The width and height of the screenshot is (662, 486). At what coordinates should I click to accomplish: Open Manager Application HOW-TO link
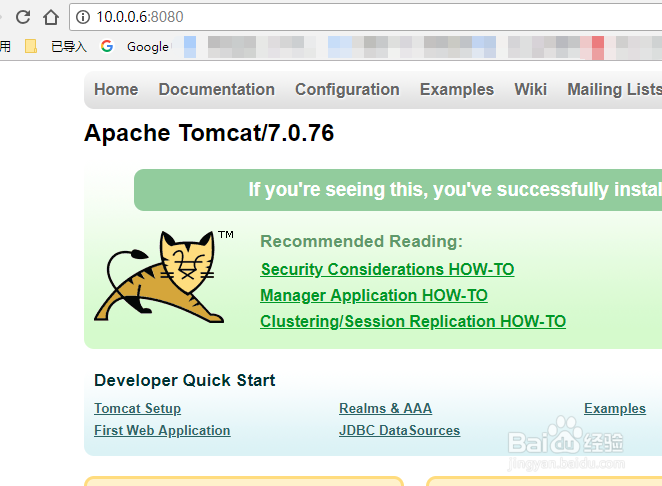pos(374,296)
